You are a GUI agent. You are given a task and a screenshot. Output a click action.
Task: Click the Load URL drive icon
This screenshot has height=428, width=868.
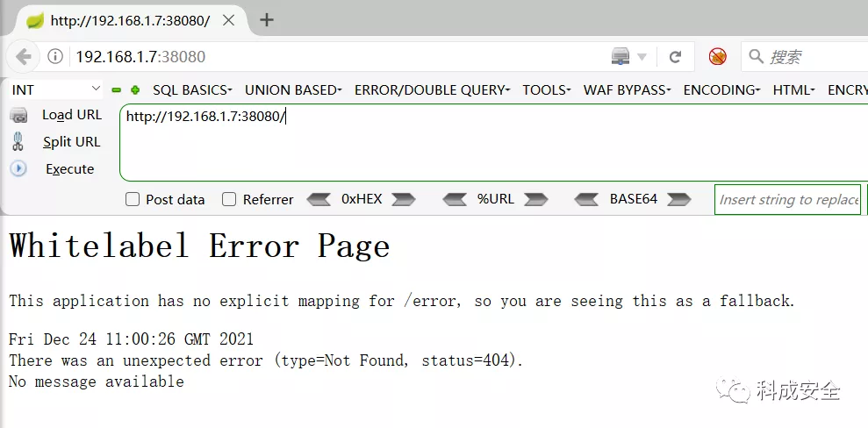click(18, 116)
